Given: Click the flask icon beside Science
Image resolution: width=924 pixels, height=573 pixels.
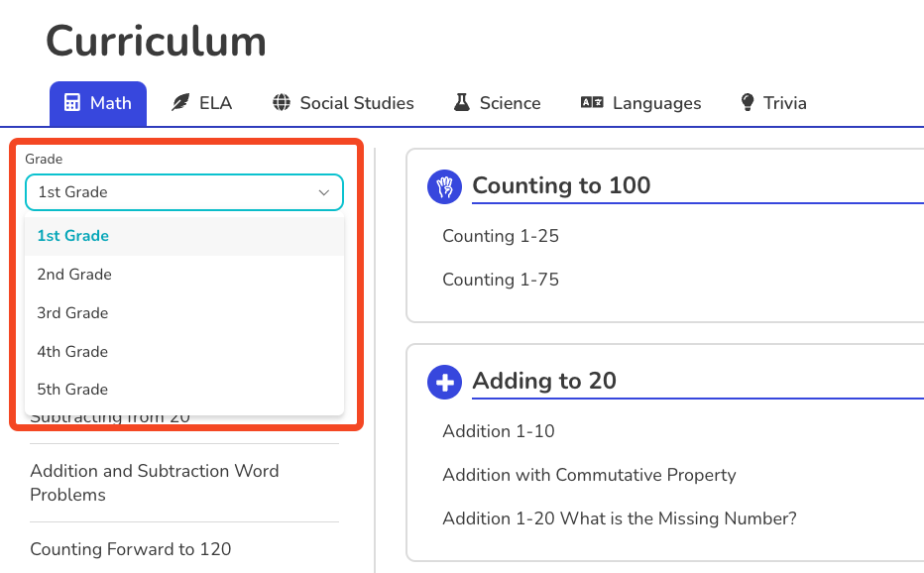Looking at the screenshot, I should point(461,102).
